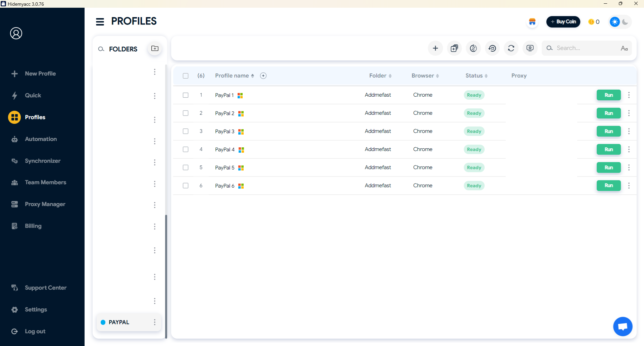Open more options for PayPal 6

[x=629, y=186]
